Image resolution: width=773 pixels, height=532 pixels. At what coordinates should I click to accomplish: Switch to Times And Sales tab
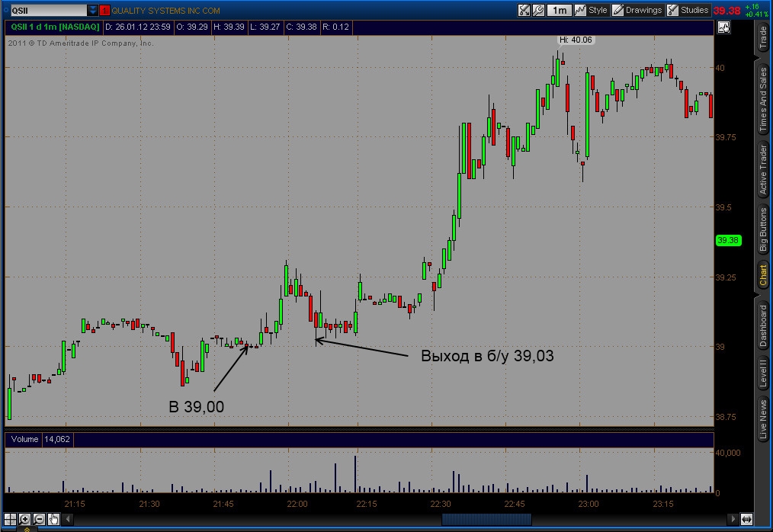[x=763, y=99]
